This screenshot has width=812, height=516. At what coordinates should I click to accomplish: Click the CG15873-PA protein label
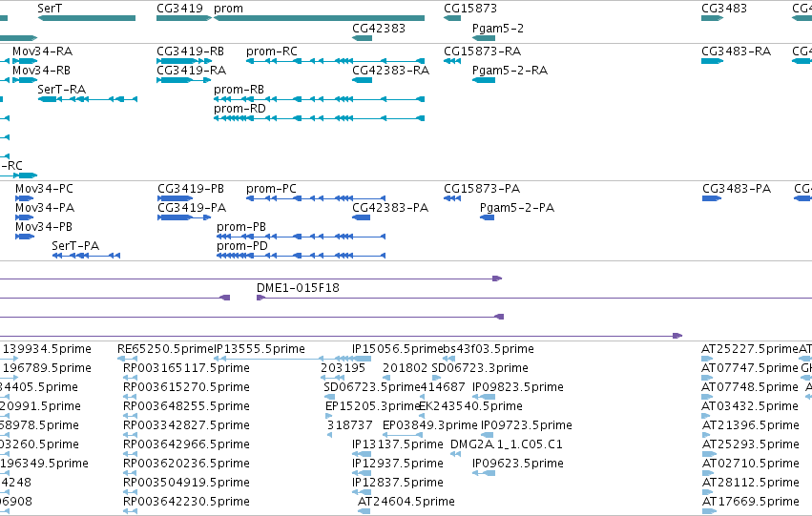pos(482,189)
